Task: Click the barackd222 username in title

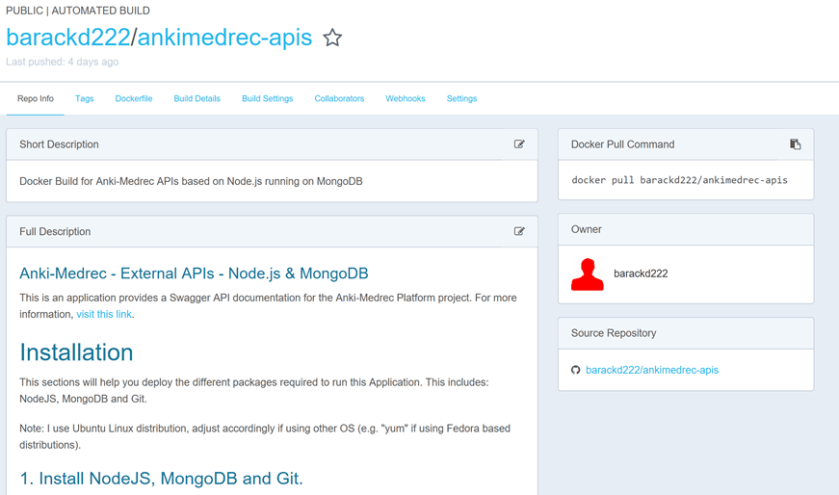Action: [67, 38]
